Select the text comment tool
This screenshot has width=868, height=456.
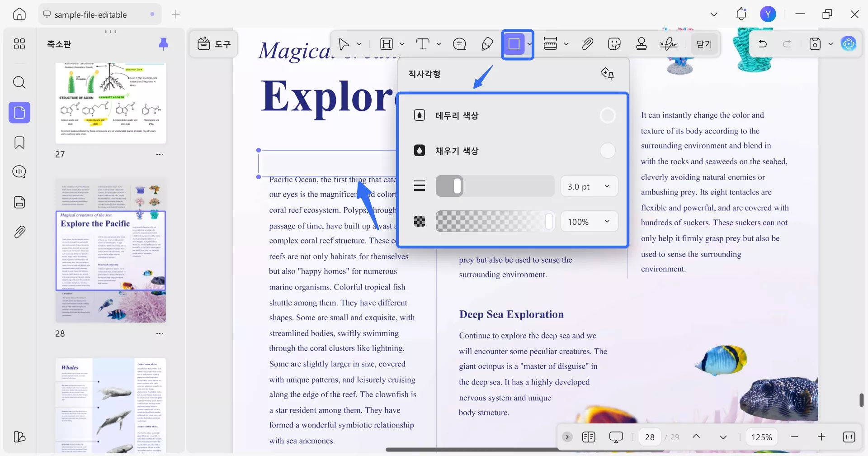tap(423, 44)
